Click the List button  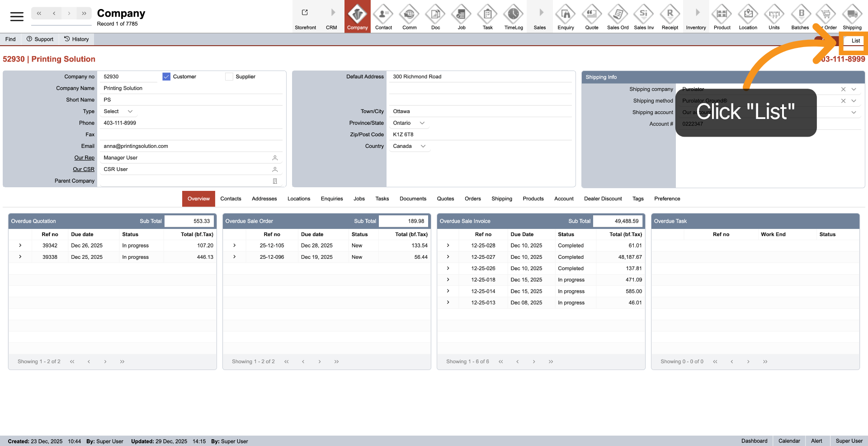855,41
